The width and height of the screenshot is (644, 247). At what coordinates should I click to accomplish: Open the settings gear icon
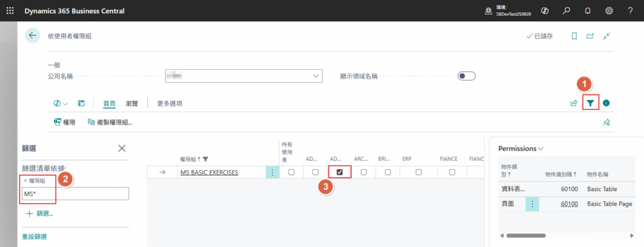(x=609, y=11)
